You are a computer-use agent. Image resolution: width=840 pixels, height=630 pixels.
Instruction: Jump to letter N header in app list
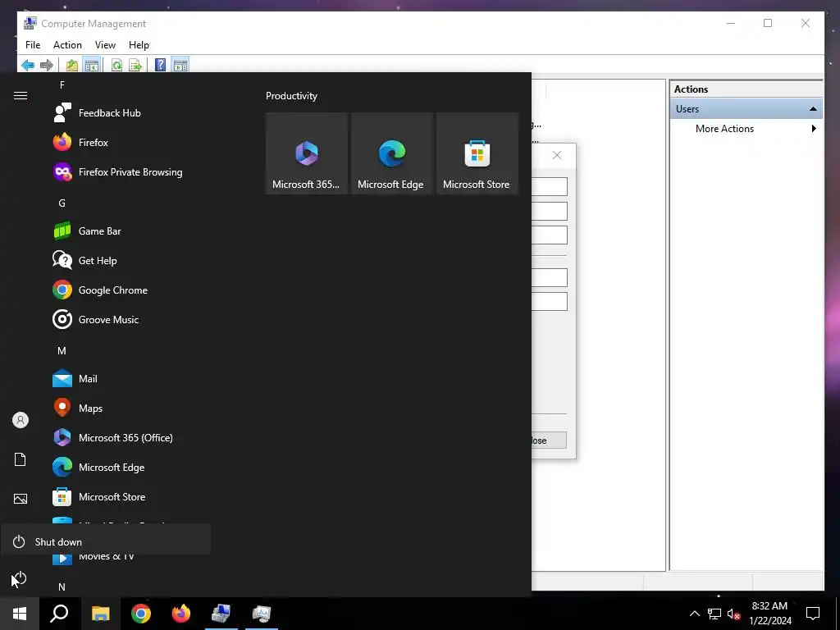click(62, 587)
